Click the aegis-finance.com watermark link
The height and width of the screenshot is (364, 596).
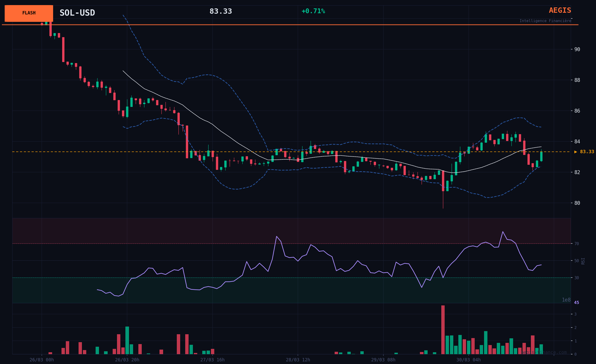[544, 352]
